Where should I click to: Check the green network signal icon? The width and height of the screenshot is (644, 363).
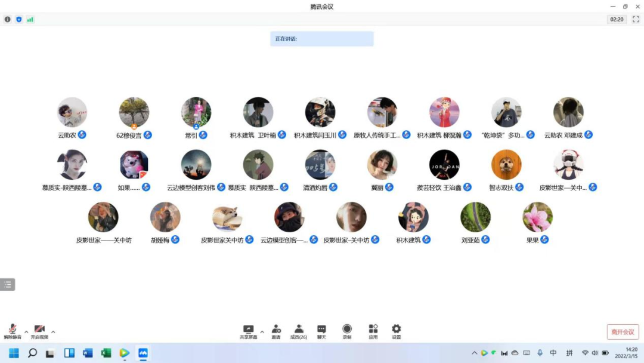[x=30, y=19]
